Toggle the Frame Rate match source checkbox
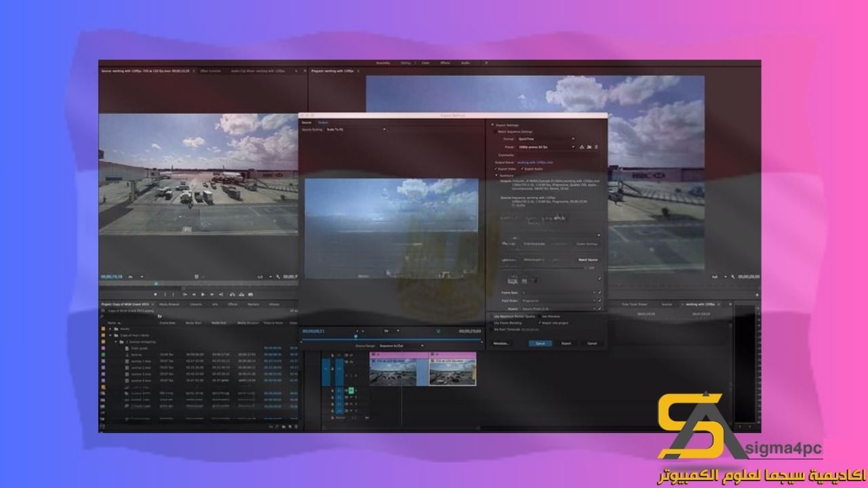The height and width of the screenshot is (488, 868). coord(599,293)
